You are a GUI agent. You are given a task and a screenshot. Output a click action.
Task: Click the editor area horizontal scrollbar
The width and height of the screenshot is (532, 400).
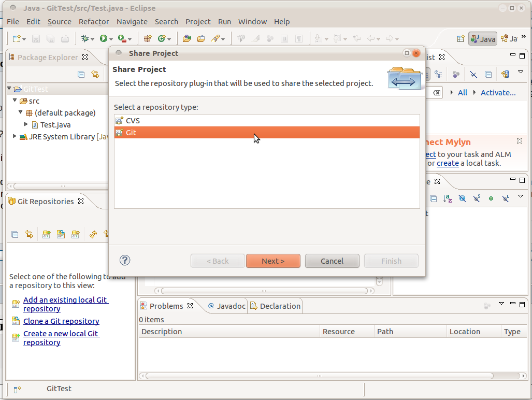pos(264,291)
